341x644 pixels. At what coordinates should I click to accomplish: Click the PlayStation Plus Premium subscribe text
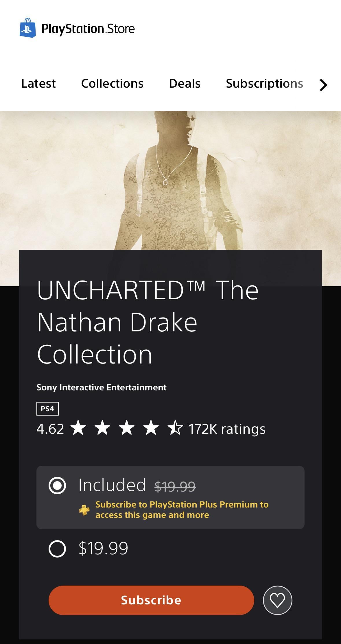182,510
